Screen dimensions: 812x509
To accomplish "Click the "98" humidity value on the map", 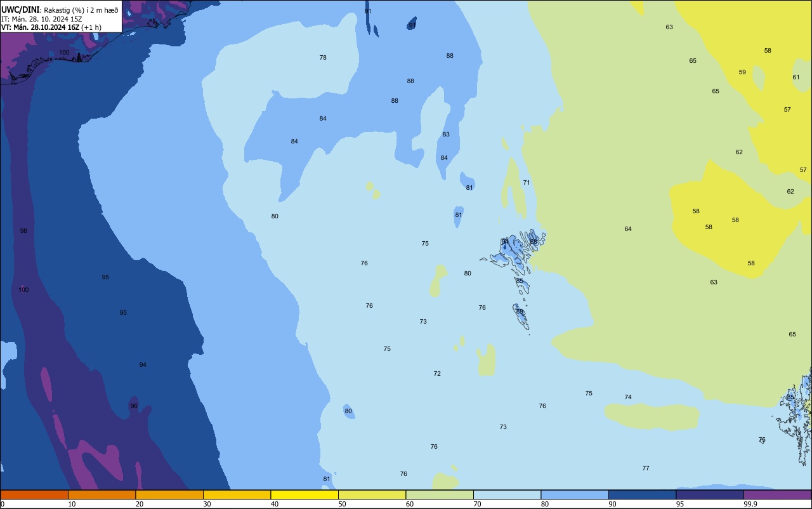I will [x=23, y=231].
